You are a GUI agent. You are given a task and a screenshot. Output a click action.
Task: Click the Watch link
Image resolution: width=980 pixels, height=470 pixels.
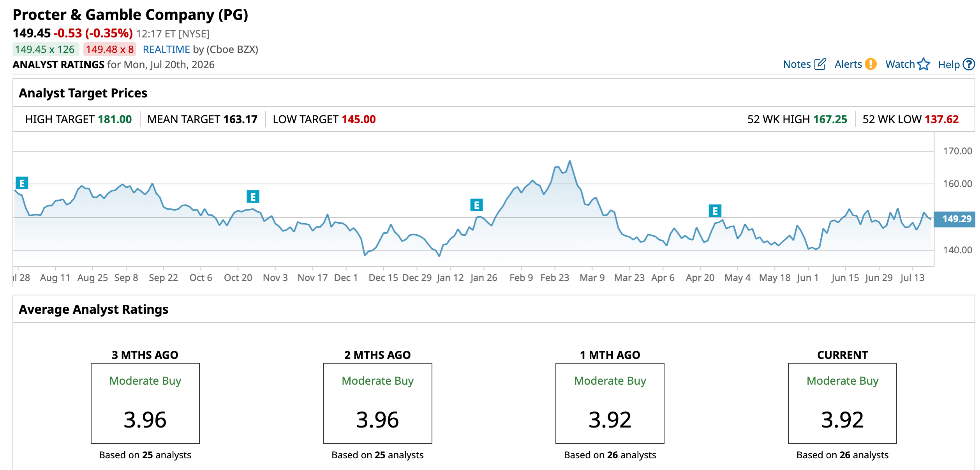(x=900, y=64)
